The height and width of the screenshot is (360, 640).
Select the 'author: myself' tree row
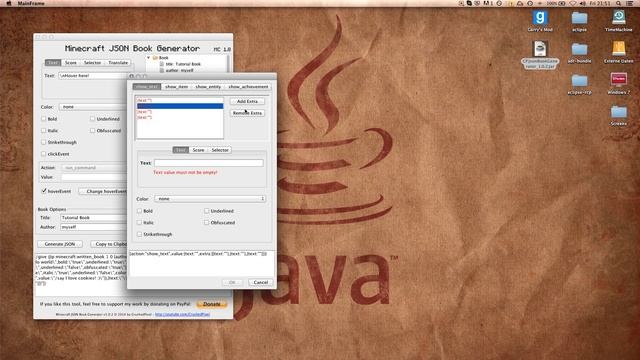coord(180,70)
